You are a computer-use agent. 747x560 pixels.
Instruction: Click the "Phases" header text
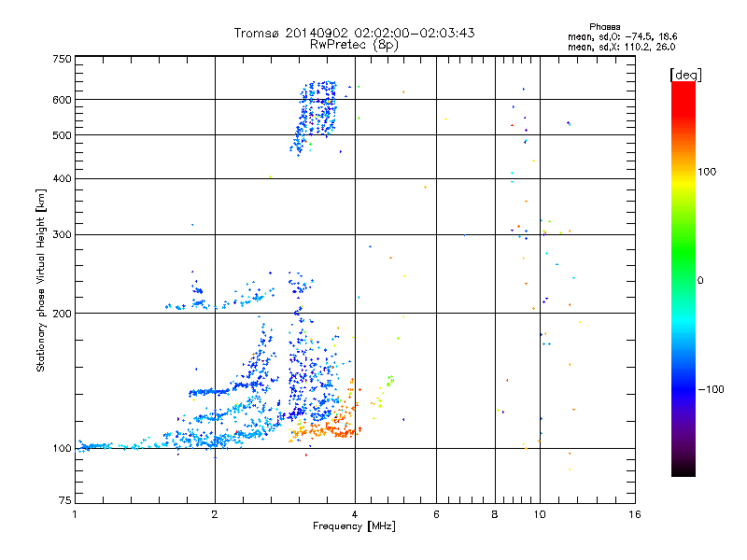coord(604,27)
